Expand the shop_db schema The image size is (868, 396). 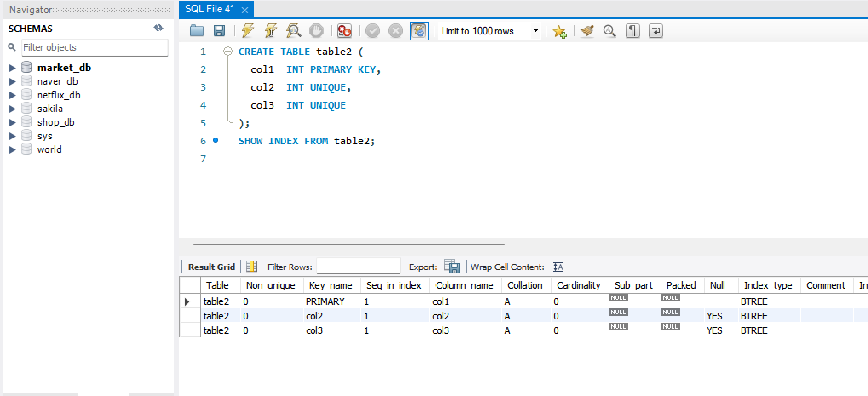tap(12, 122)
